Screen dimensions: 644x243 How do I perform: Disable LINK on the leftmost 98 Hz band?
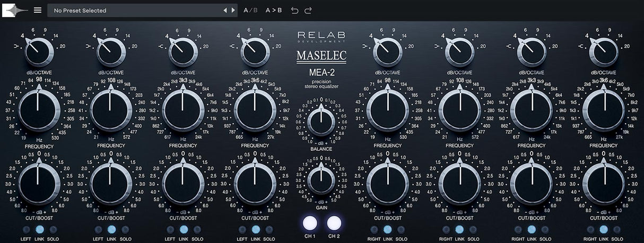(39, 230)
